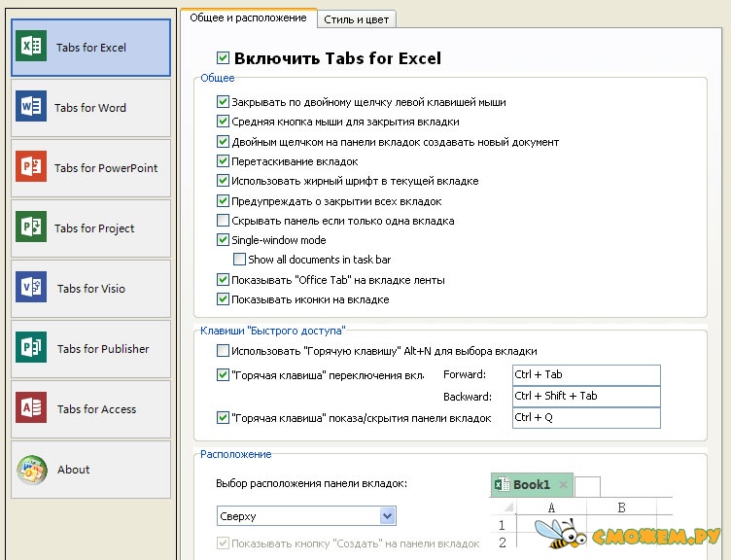Click the Book1 tab in the preview
Image resolution: width=731 pixels, height=560 pixels.
click(532, 485)
